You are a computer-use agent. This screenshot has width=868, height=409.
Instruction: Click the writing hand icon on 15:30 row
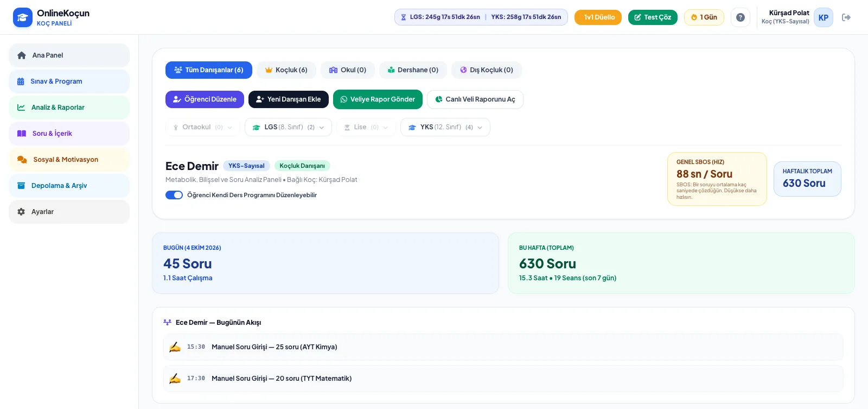click(175, 347)
